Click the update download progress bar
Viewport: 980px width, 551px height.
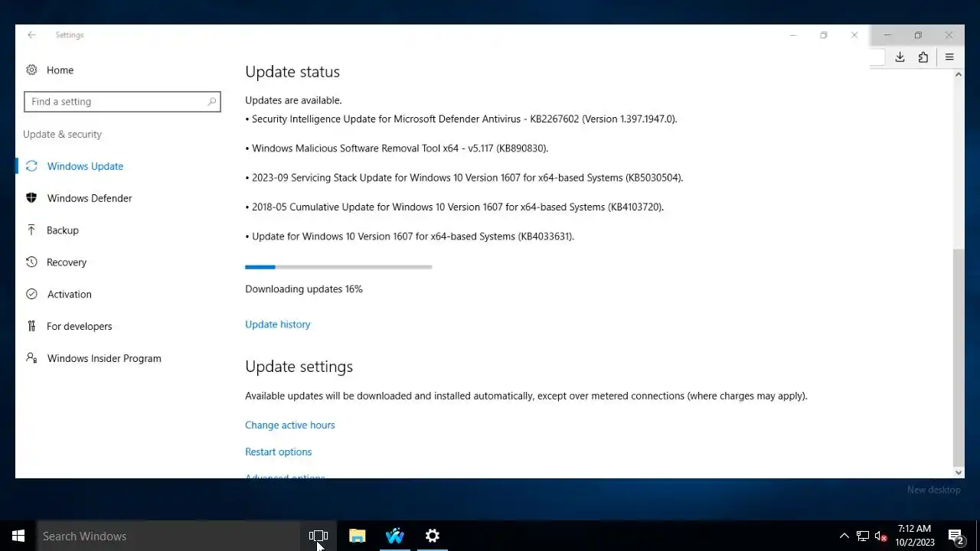coord(338,267)
